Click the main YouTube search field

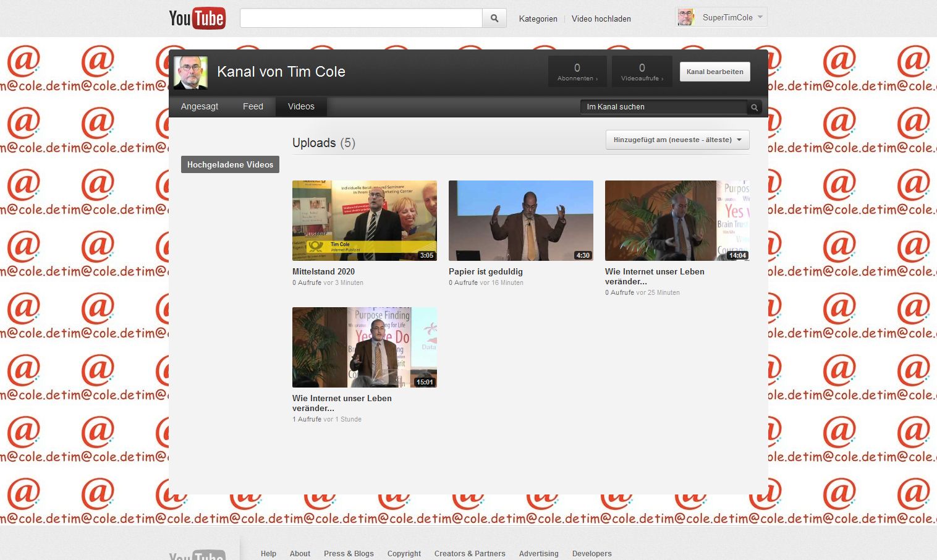[361, 19]
